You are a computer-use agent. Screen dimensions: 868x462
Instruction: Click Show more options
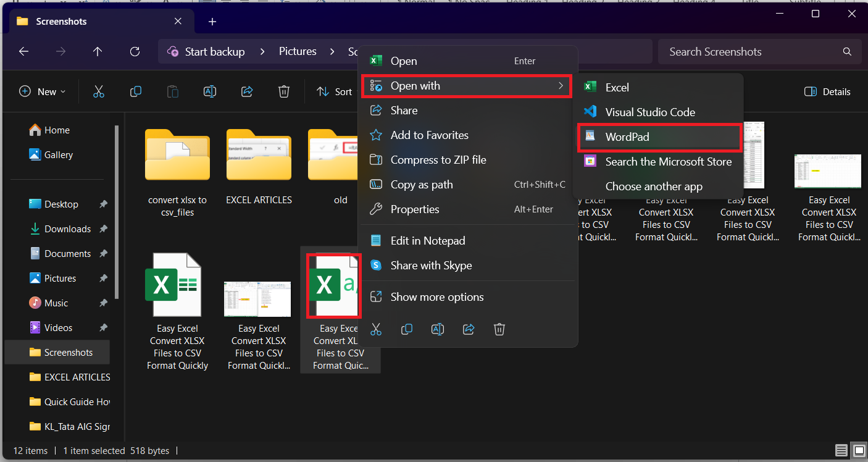[x=468, y=297]
